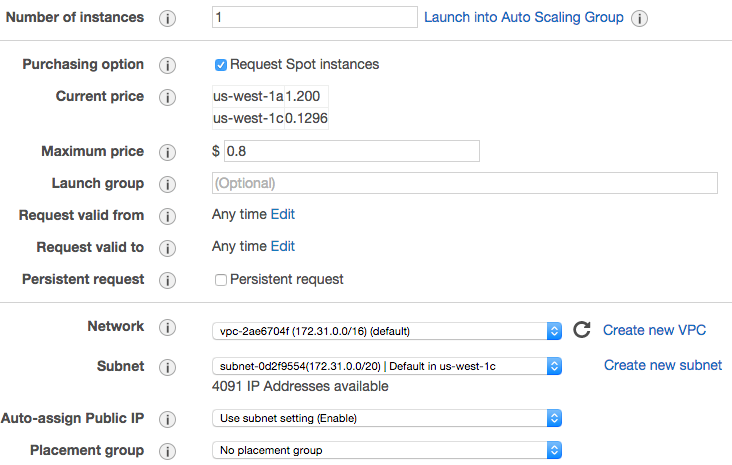Click the Create new subnet link
This screenshot has width=732, height=465.
663,365
